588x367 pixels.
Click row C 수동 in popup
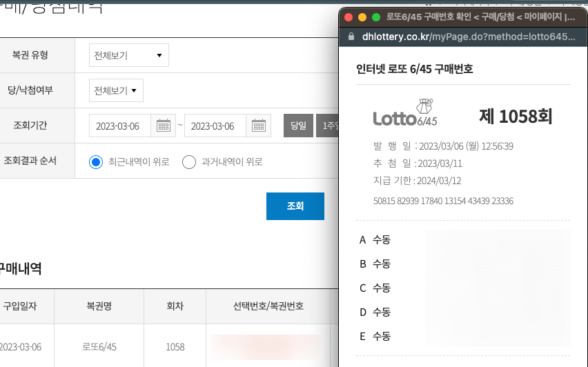375,288
